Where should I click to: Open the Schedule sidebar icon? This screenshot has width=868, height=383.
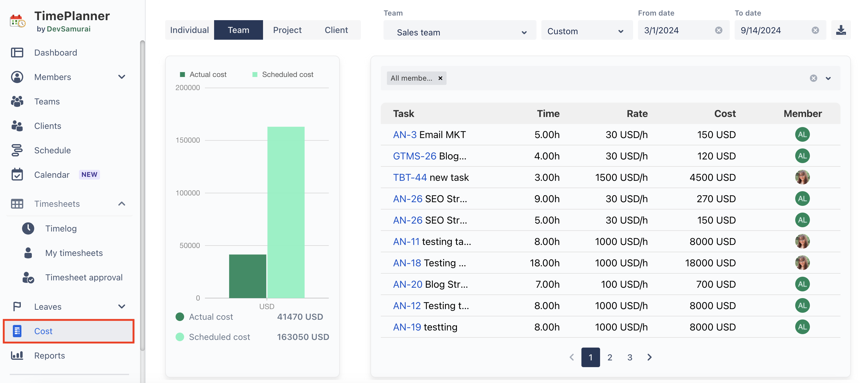click(17, 150)
